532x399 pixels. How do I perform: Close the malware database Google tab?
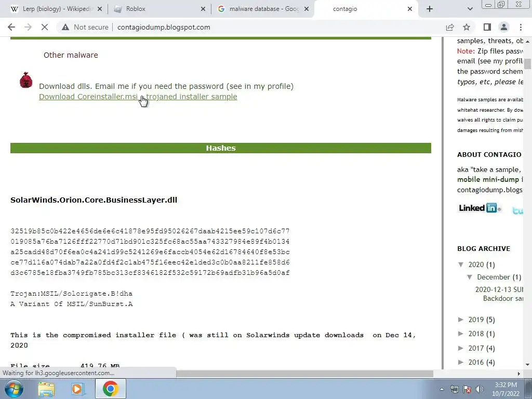(x=307, y=9)
